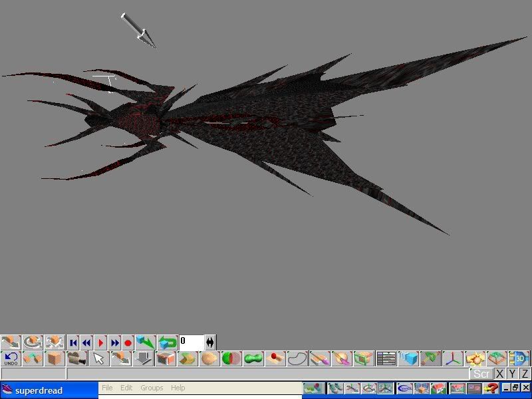This screenshot has height=399, width=532.
Task: Select the eye rotate navigation icon
Action: 369,388
